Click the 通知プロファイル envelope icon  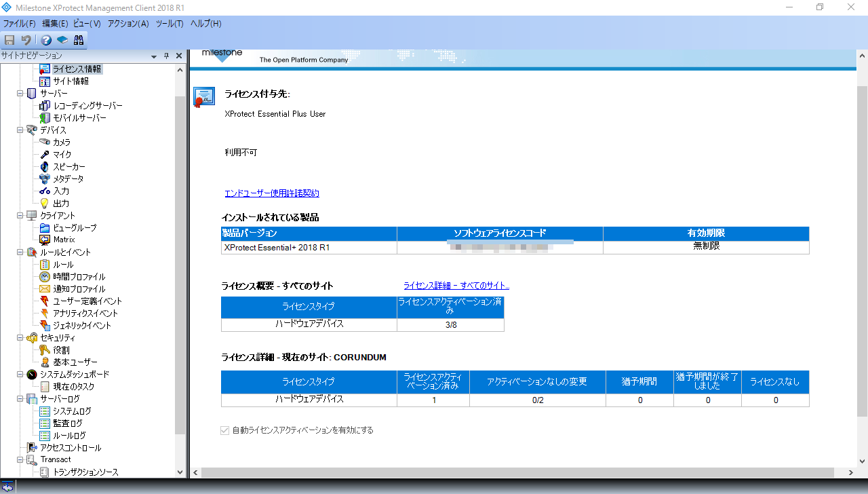click(x=45, y=289)
